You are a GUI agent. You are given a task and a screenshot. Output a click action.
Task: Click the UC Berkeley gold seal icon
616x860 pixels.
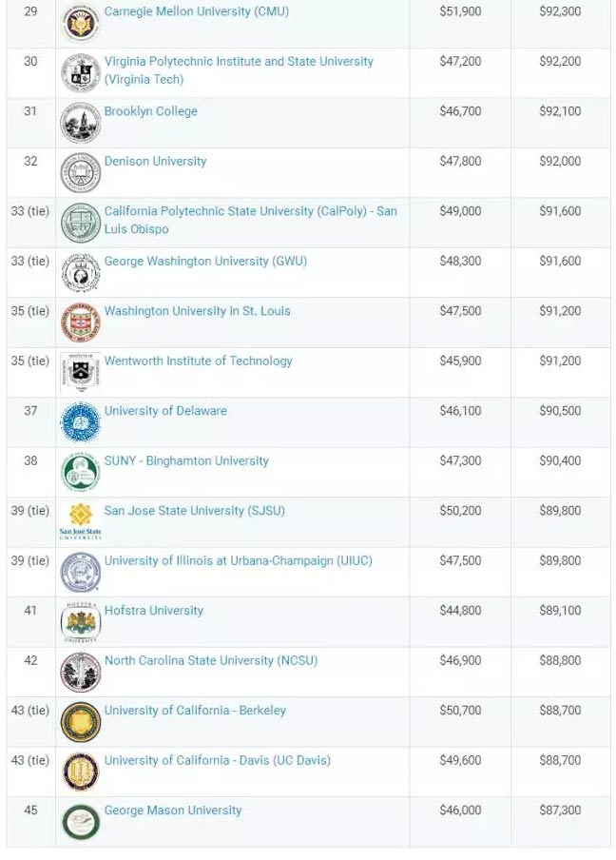click(x=81, y=722)
